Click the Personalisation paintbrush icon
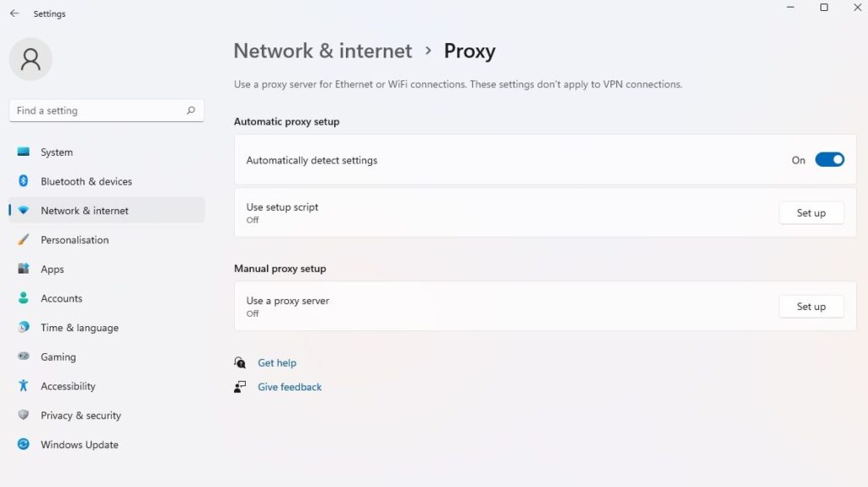Viewport: 868px width, 487px height. tap(23, 240)
